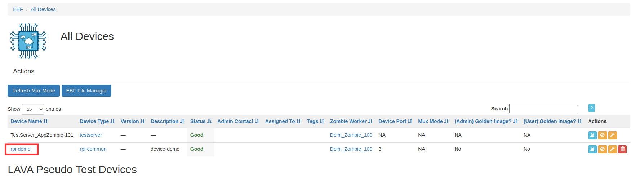Image resolution: width=644 pixels, height=176 pixels.
Task: Click the wrench icon for TestServer_AppZombie-101
Action: pyautogui.click(x=612, y=135)
